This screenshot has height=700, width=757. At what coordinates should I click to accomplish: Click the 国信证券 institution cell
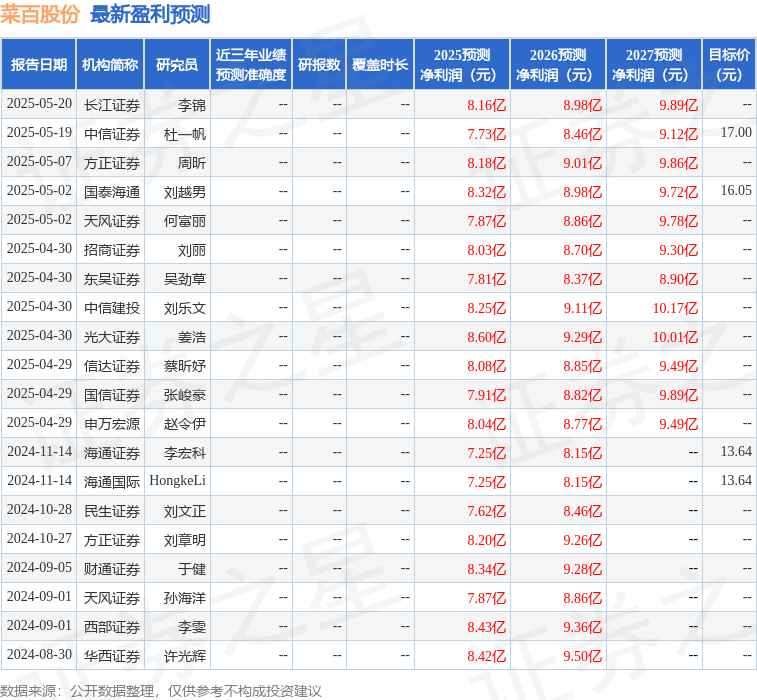[112, 395]
